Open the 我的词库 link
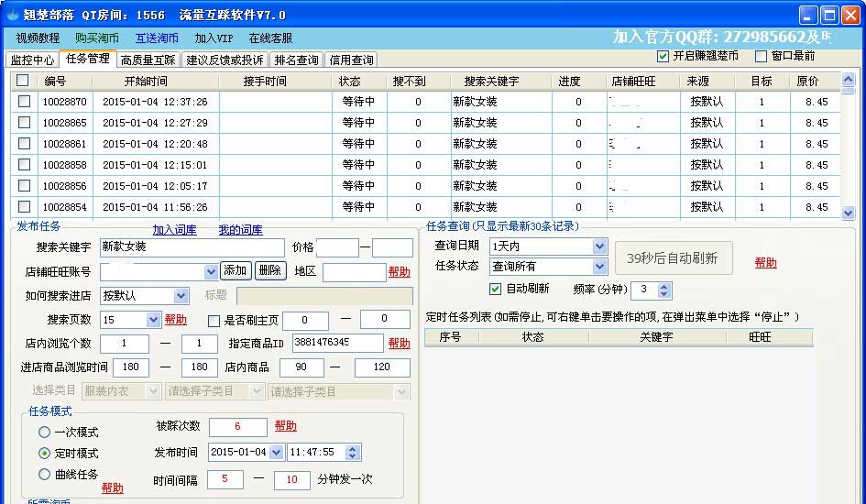The image size is (866, 504). coord(240,230)
